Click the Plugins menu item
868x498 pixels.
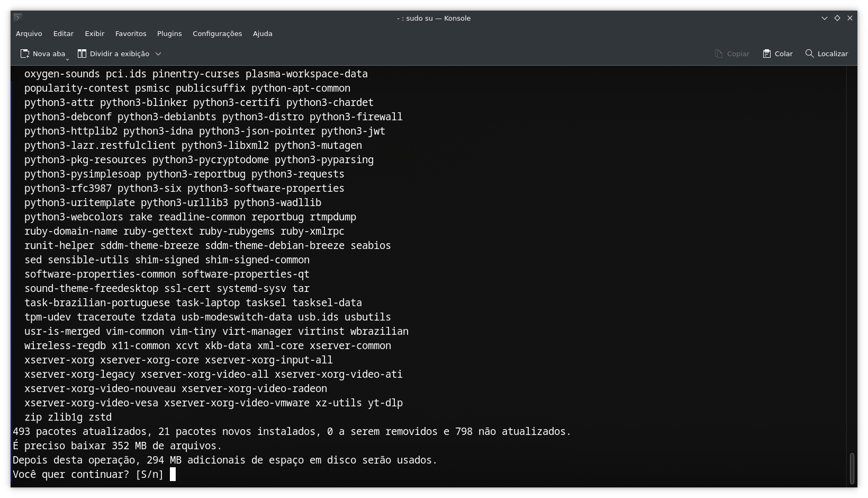[169, 33]
